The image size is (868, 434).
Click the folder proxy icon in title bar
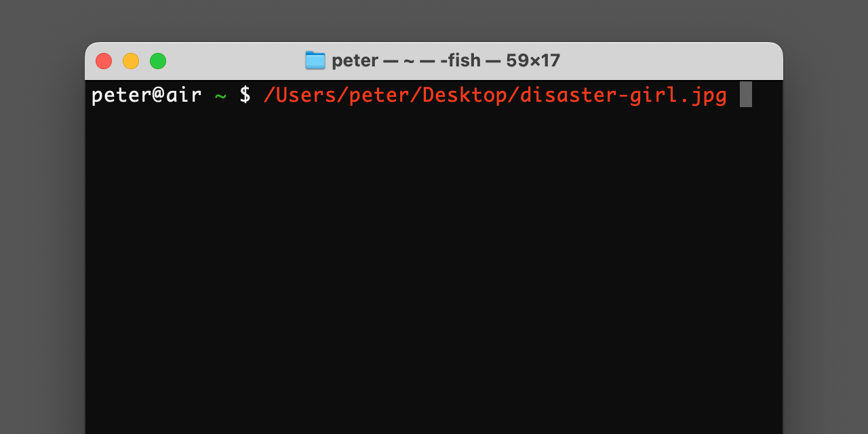[x=315, y=60]
